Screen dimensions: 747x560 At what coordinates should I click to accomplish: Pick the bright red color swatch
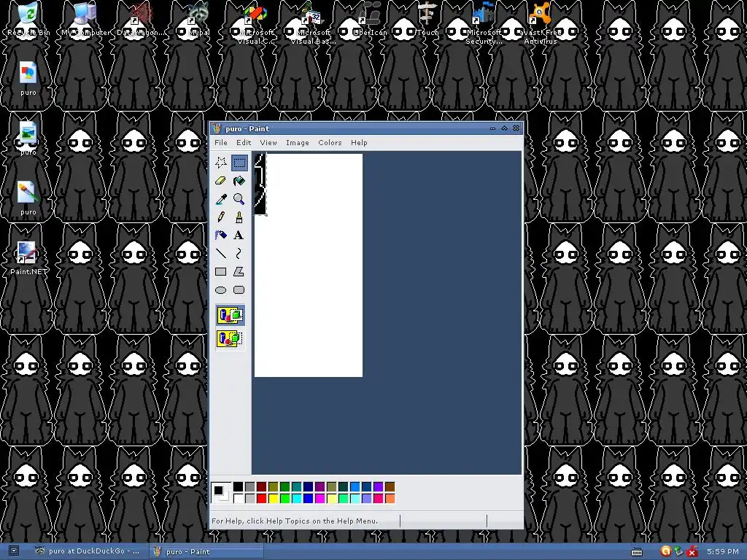point(262,499)
